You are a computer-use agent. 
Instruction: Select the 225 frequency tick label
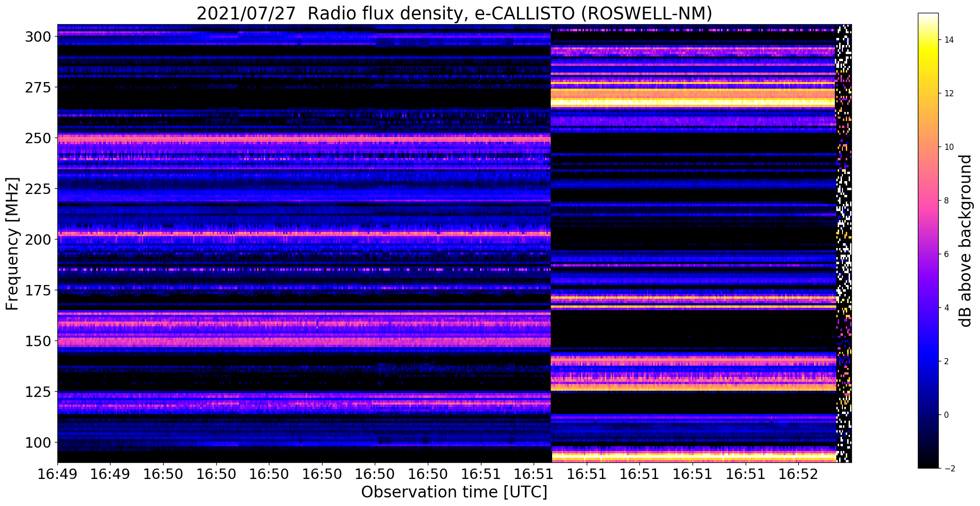pyautogui.click(x=38, y=189)
